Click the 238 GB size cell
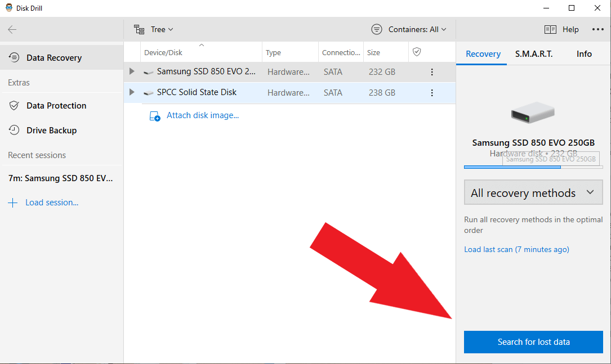This screenshot has height=364, width=611. point(382,93)
